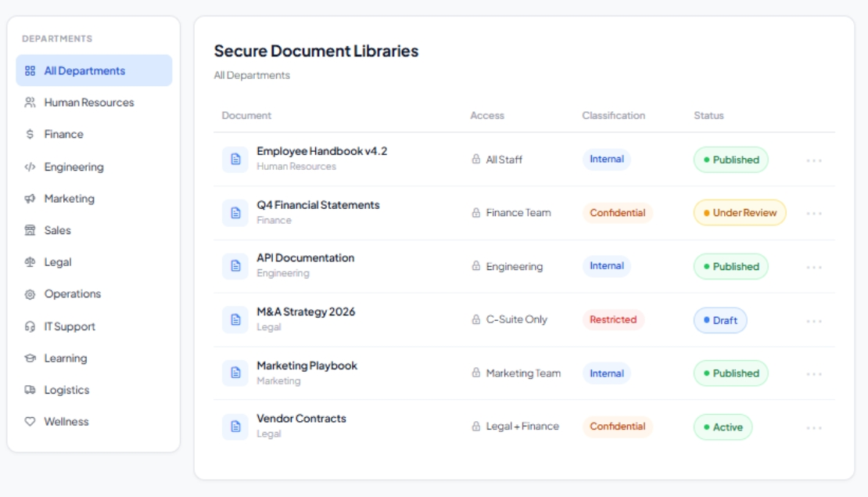Viewport: 868px width, 497px height.
Task: Select the Logistics department
Action: point(94,390)
